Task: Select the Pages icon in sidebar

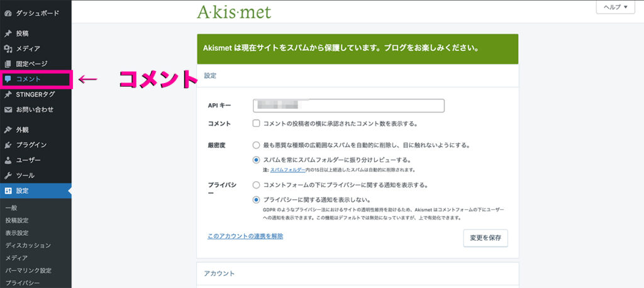Action: (8, 64)
